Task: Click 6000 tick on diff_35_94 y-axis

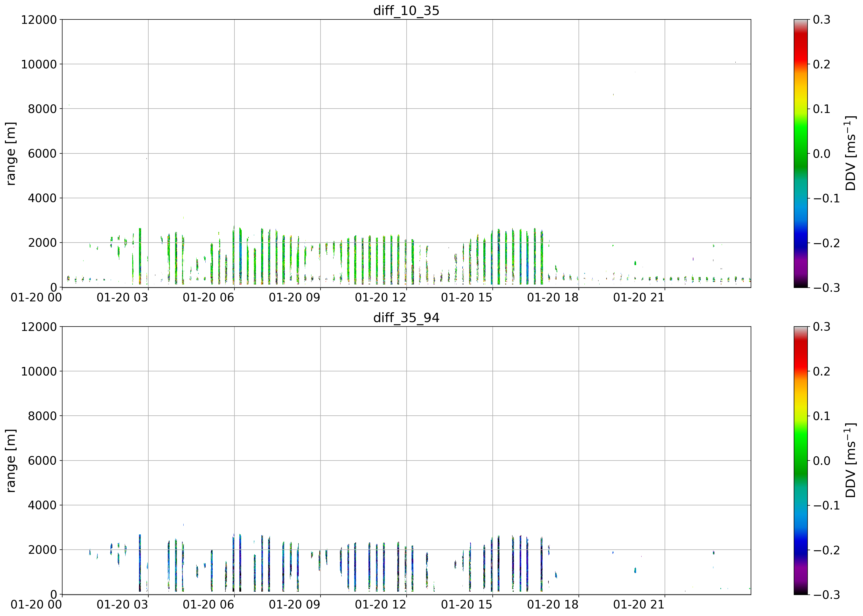Action: (43, 461)
